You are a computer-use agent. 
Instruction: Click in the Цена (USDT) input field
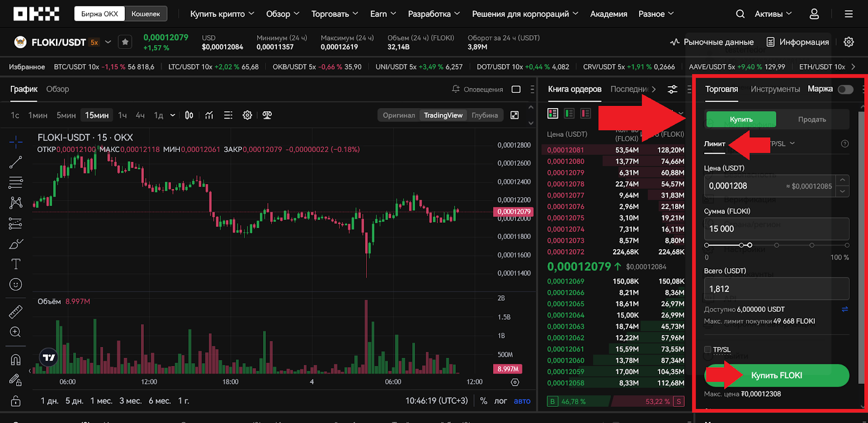[770, 186]
